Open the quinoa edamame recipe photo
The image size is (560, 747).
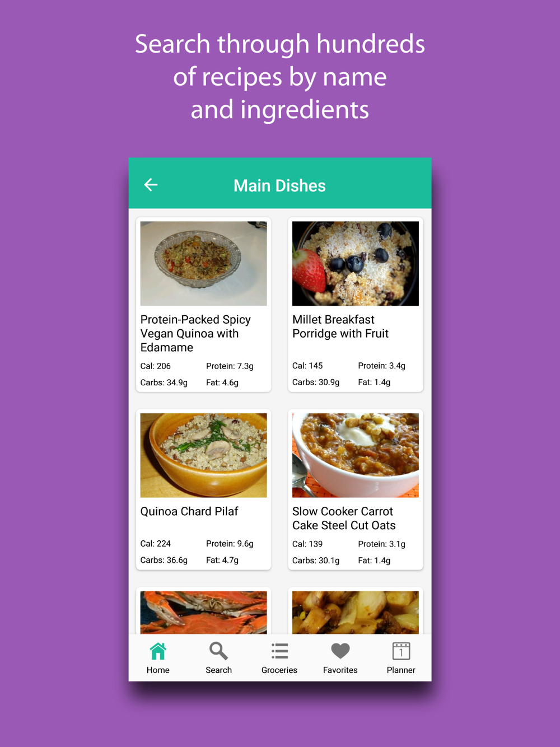203,263
